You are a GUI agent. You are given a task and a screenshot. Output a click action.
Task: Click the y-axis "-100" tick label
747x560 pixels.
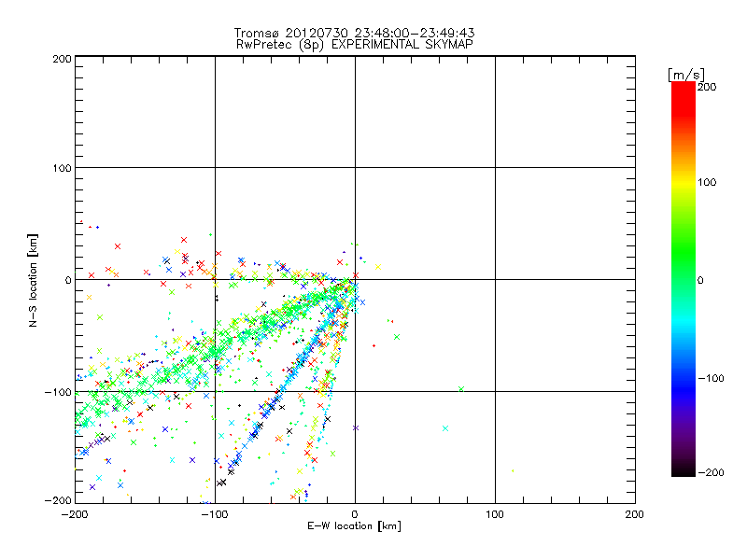click(x=58, y=392)
